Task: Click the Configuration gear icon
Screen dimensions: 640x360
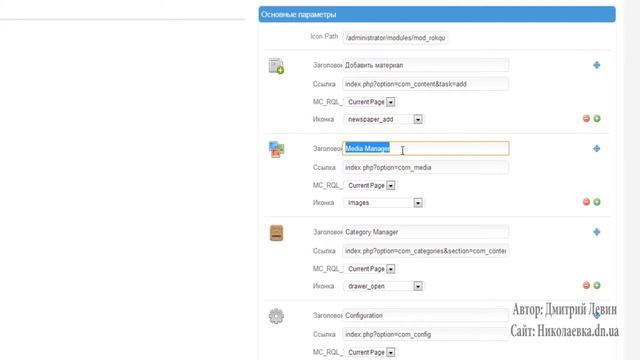Action: [276, 316]
